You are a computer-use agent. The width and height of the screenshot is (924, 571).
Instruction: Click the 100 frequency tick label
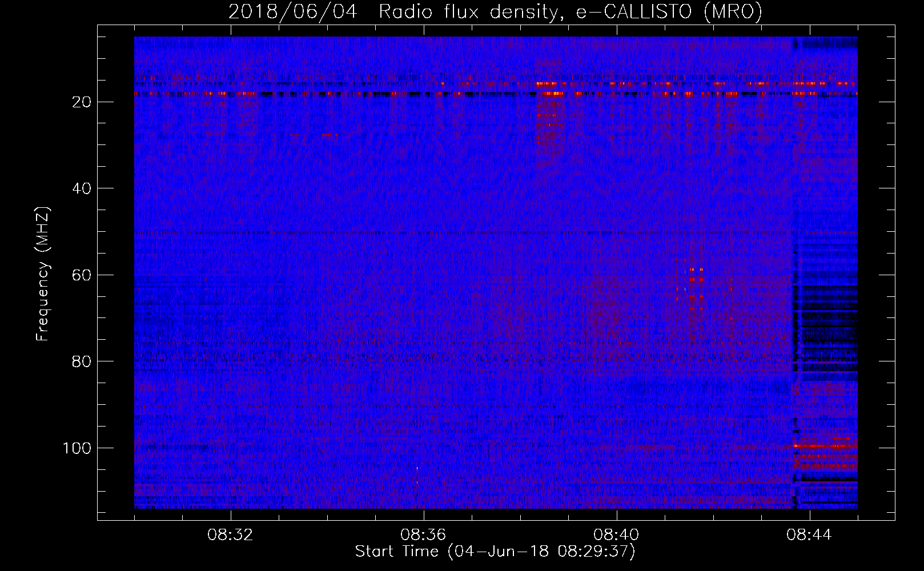[x=77, y=448]
